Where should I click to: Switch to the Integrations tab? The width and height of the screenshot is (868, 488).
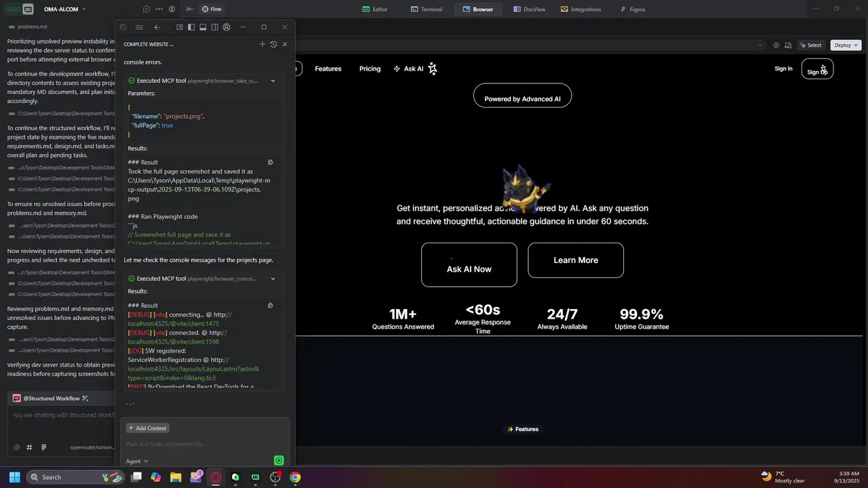tap(581, 9)
